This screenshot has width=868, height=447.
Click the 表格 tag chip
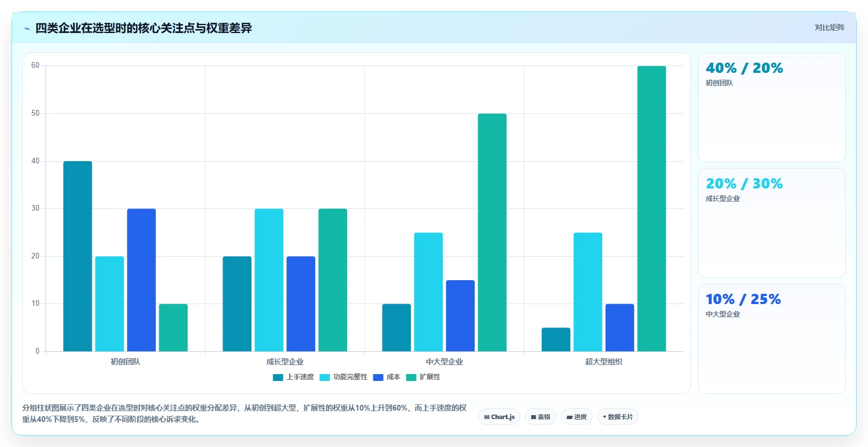coord(540,417)
